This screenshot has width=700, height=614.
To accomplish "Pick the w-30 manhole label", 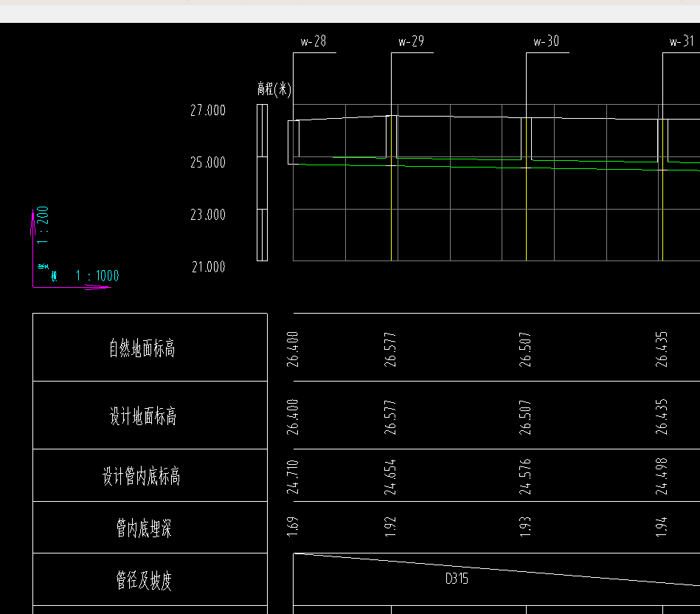I will click(x=547, y=41).
